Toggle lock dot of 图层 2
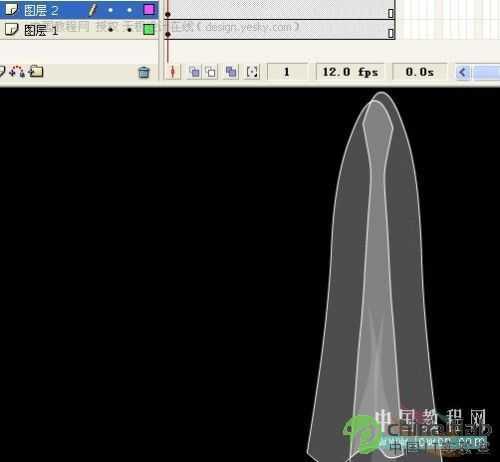The width and height of the screenshot is (500, 462). pyautogui.click(x=129, y=10)
